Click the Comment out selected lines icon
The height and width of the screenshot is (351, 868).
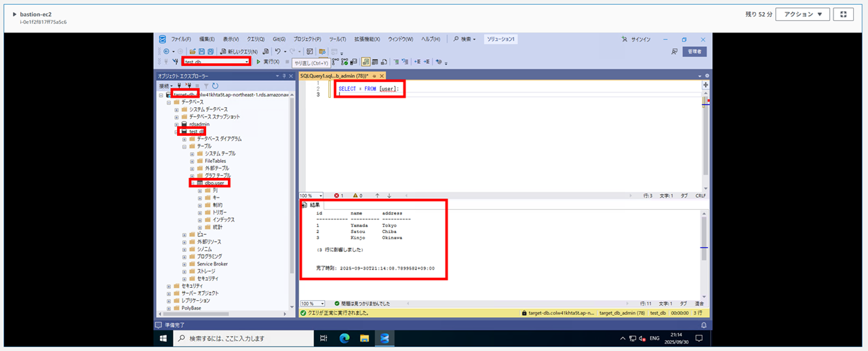pos(396,62)
